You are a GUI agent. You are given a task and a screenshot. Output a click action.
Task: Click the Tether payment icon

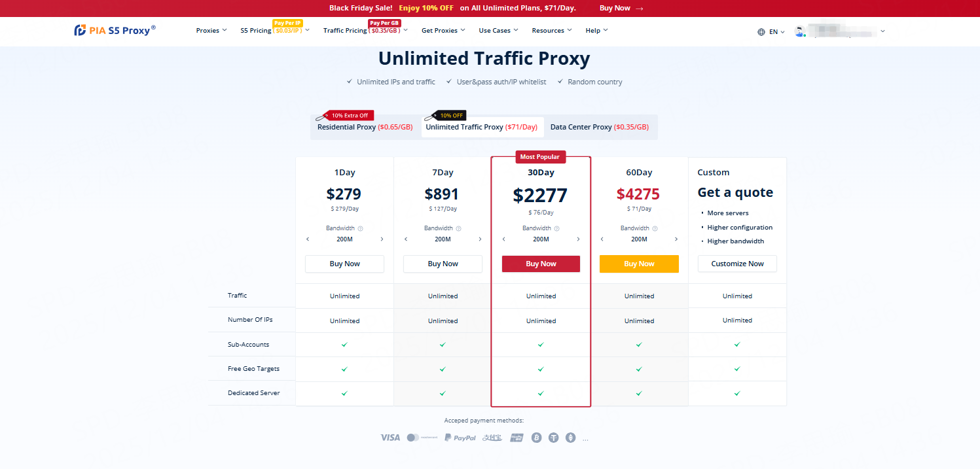[553, 437]
